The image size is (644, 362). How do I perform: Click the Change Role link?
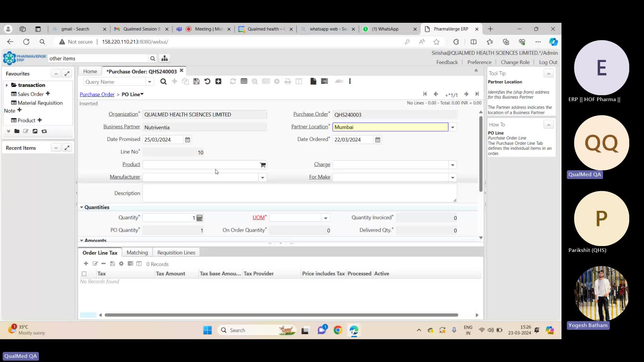[515, 62]
